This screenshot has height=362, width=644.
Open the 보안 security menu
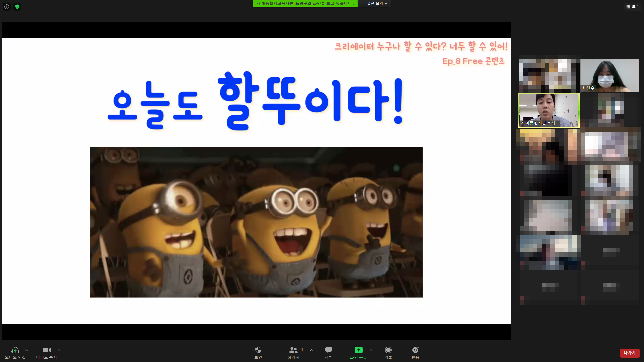point(258,353)
